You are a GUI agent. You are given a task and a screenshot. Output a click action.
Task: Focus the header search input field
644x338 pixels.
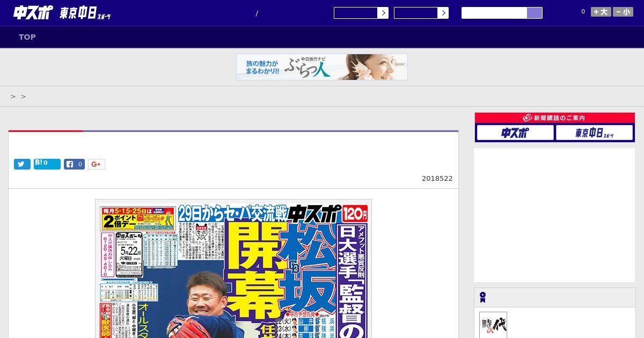click(x=494, y=13)
